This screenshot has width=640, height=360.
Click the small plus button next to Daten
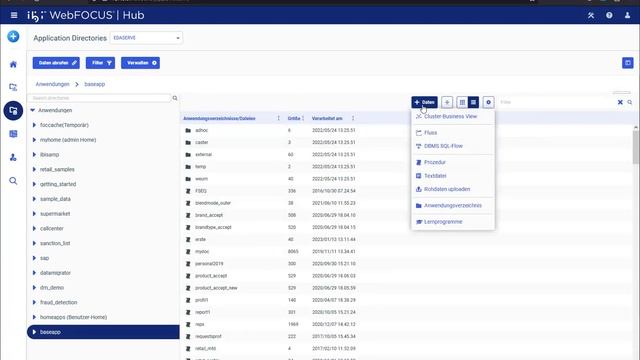(x=447, y=102)
